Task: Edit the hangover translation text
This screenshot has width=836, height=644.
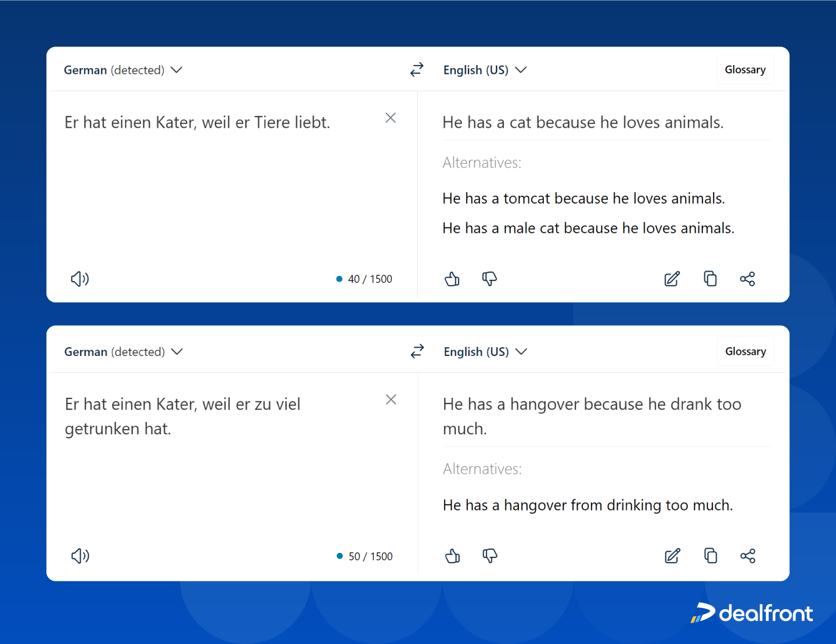Action: pos(672,556)
